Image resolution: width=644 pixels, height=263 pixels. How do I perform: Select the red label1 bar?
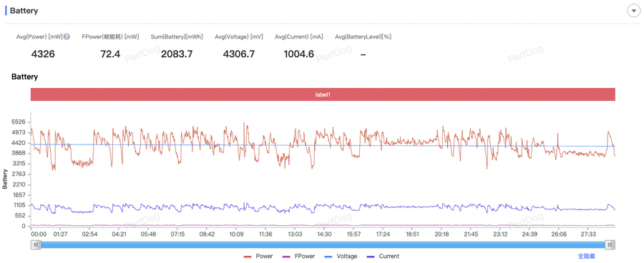(x=323, y=94)
